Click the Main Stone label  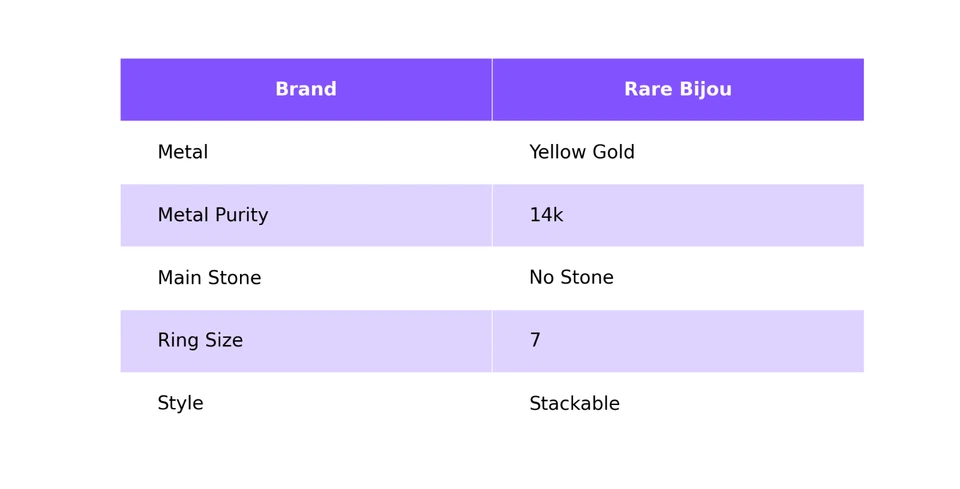click(209, 279)
